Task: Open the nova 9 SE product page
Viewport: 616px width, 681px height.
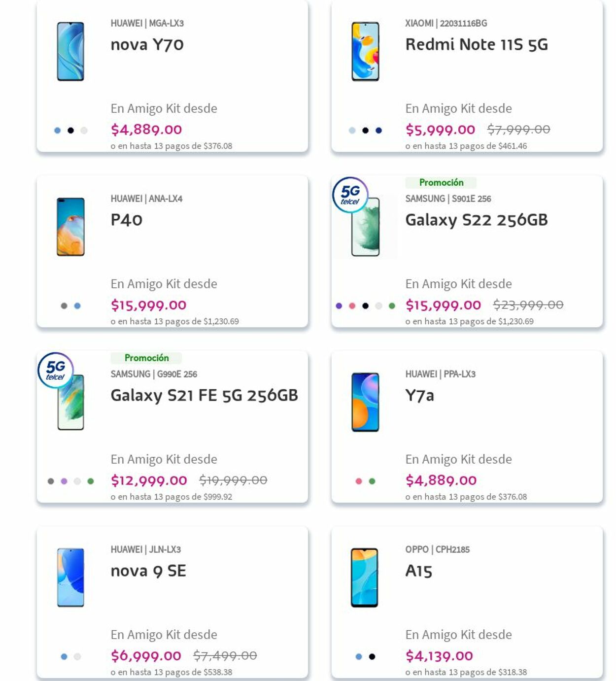Action: pos(148,571)
